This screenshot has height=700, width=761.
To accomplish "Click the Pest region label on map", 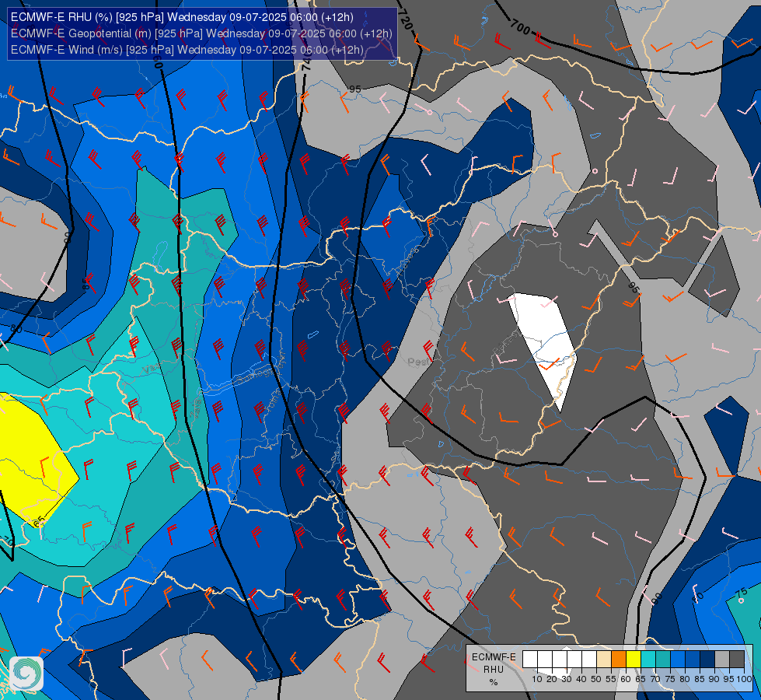I will [418, 362].
